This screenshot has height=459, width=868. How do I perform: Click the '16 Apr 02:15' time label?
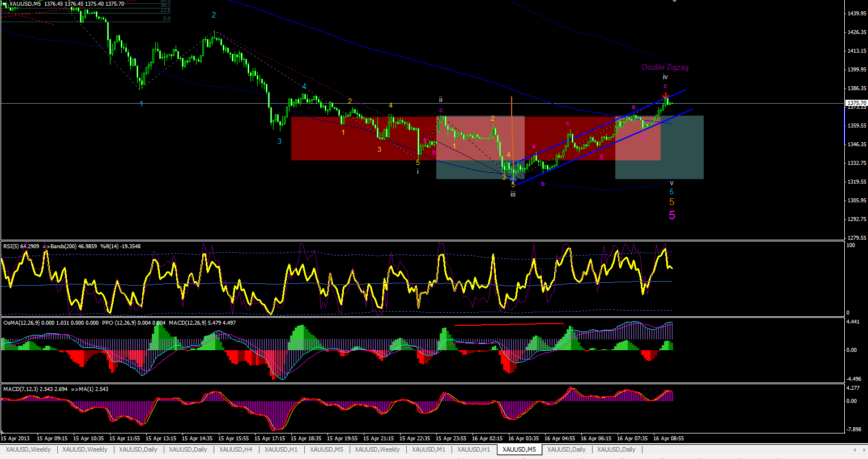(488, 438)
